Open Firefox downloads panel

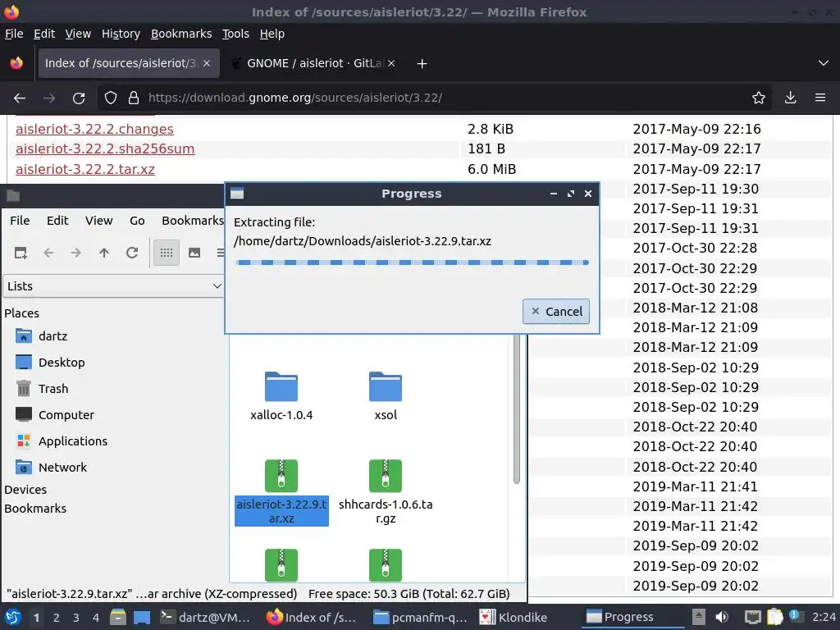pos(790,98)
